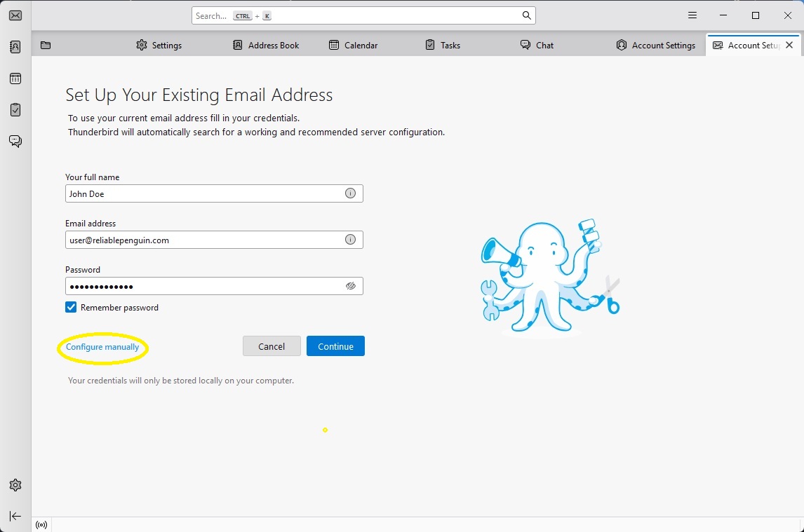The width and height of the screenshot is (804, 532).
Task: Open Address Book icon in sidebar
Action: pyautogui.click(x=15, y=47)
